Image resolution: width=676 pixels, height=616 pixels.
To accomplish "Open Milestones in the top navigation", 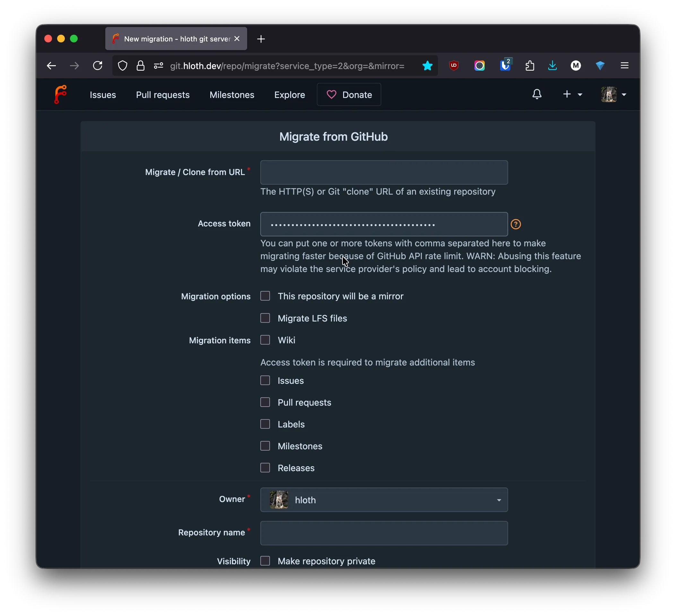I will pyautogui.click(x=232, y=95).
